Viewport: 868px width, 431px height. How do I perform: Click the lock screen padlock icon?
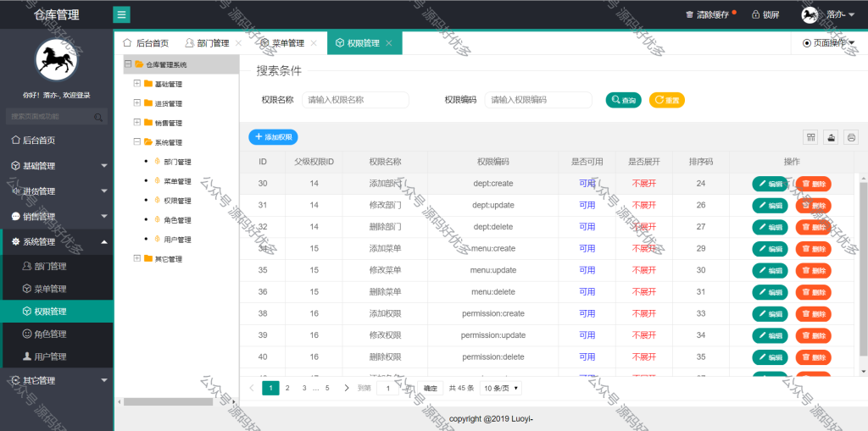click(755, 14)
